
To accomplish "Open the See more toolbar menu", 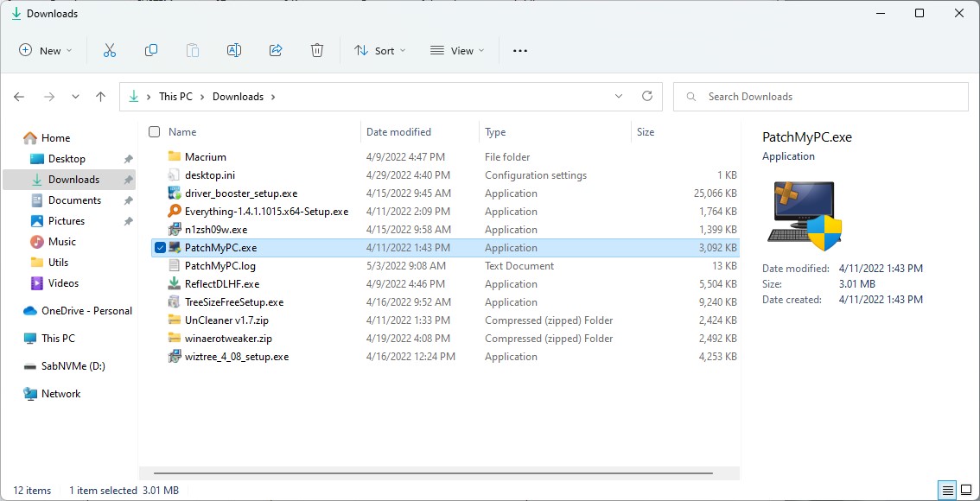I will pos(519,50).
